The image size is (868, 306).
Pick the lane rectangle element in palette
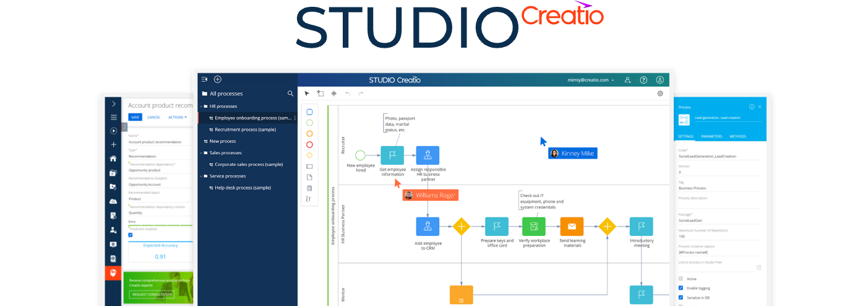(310, 166)
